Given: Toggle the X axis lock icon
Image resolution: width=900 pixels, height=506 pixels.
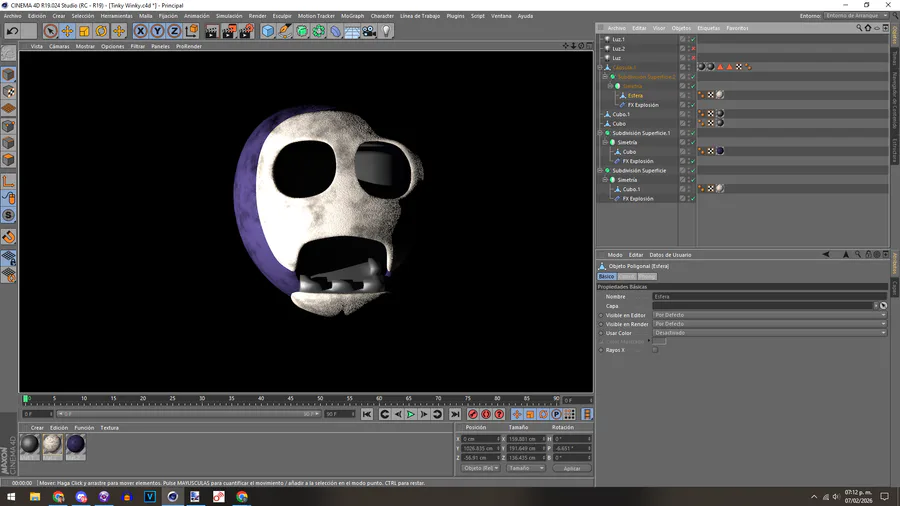Looking at the screenshot, I should pyautogui.click(x=141, y=31).
